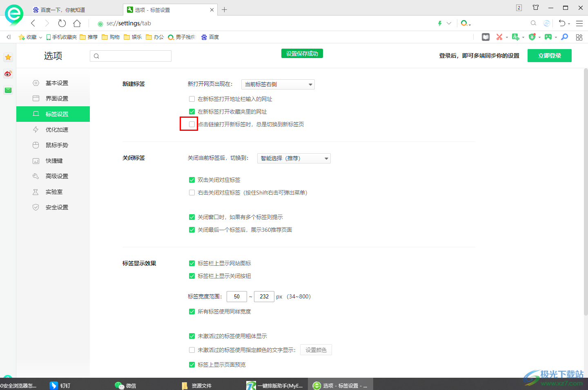Click the maximum tab width field 232

tap(264, 296)
